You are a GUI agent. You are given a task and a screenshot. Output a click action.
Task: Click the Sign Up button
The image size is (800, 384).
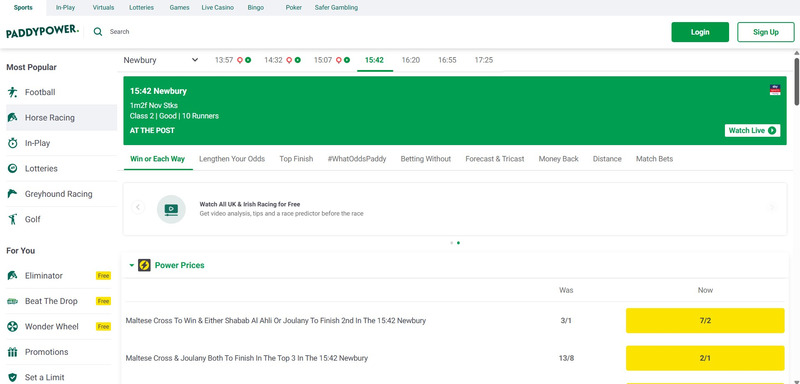point(766,32)
